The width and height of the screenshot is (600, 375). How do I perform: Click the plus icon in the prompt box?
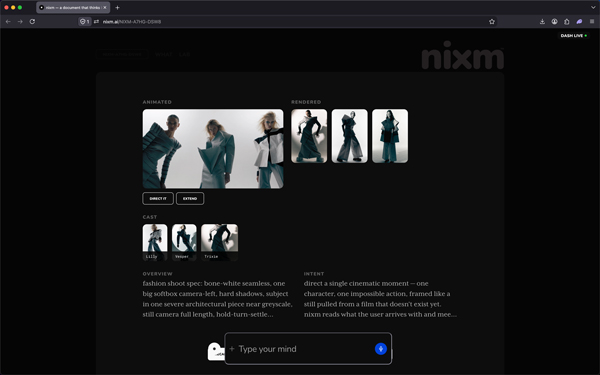(232, 349)
